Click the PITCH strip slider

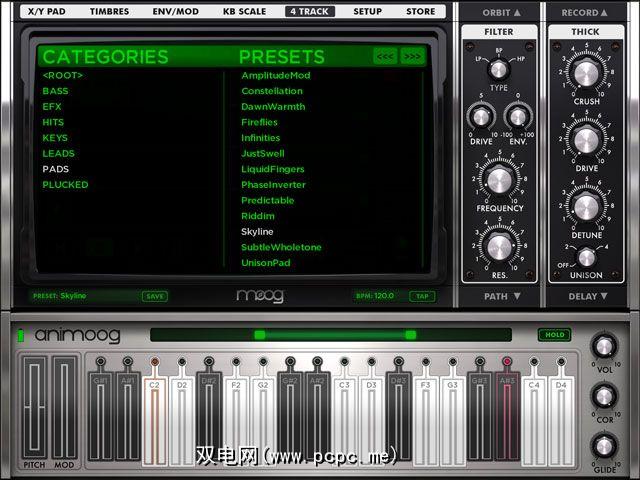point(35,407)
